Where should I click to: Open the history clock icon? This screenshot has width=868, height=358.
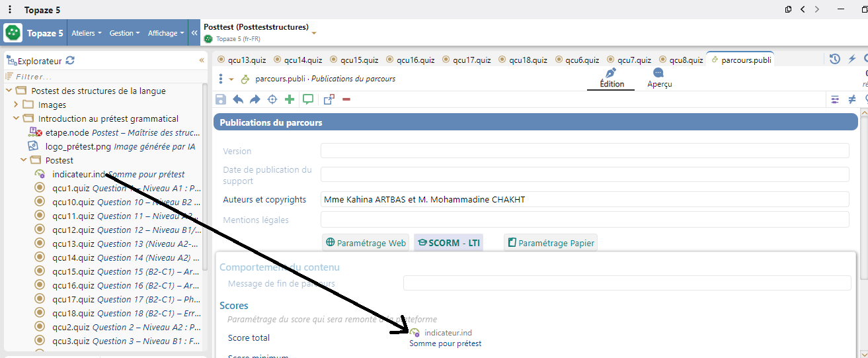click(835, 60)
